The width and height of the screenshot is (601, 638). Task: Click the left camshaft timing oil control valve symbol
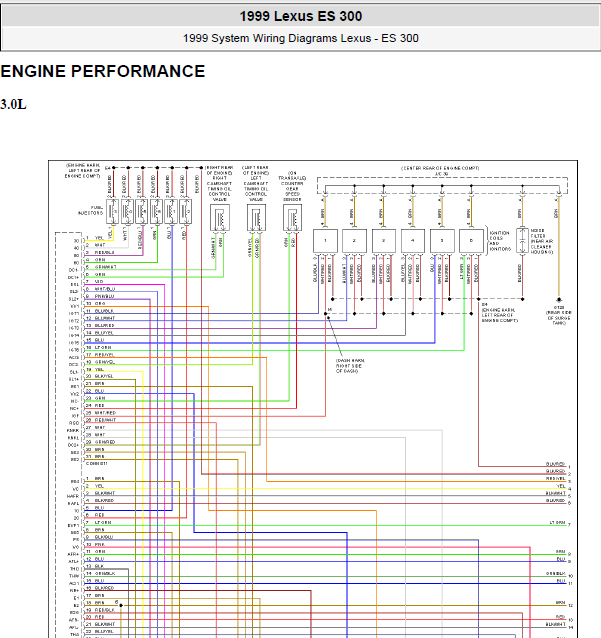[x=256, y=218]
